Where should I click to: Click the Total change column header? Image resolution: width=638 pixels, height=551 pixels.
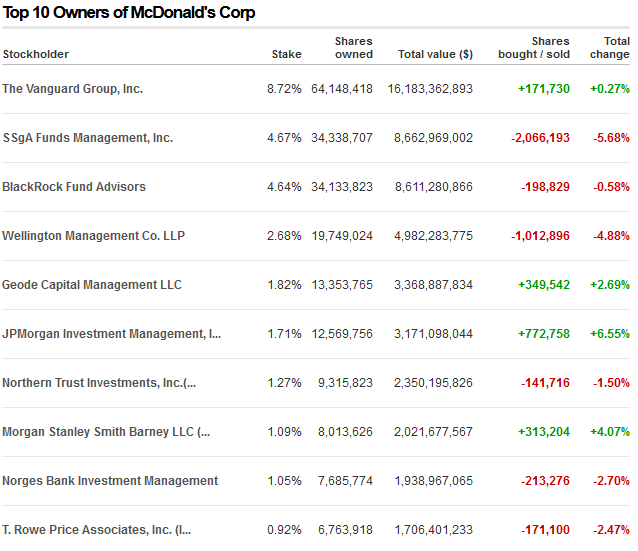(x=610, y=48)
